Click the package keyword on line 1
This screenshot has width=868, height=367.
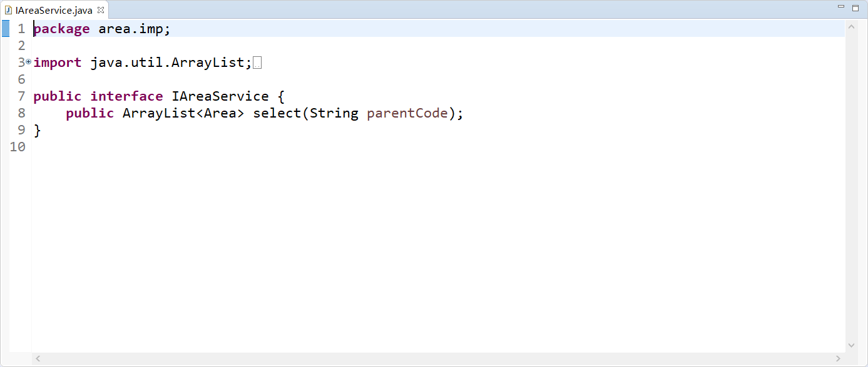(x=61, y=29)
